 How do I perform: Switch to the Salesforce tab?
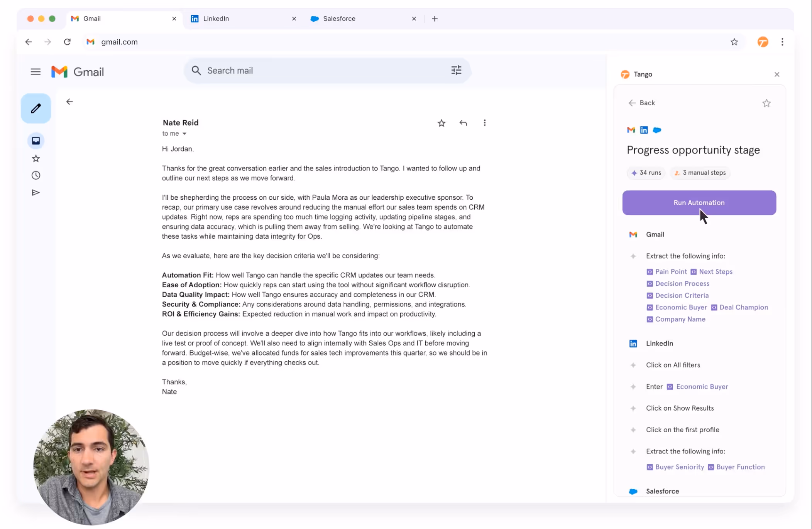363,19
